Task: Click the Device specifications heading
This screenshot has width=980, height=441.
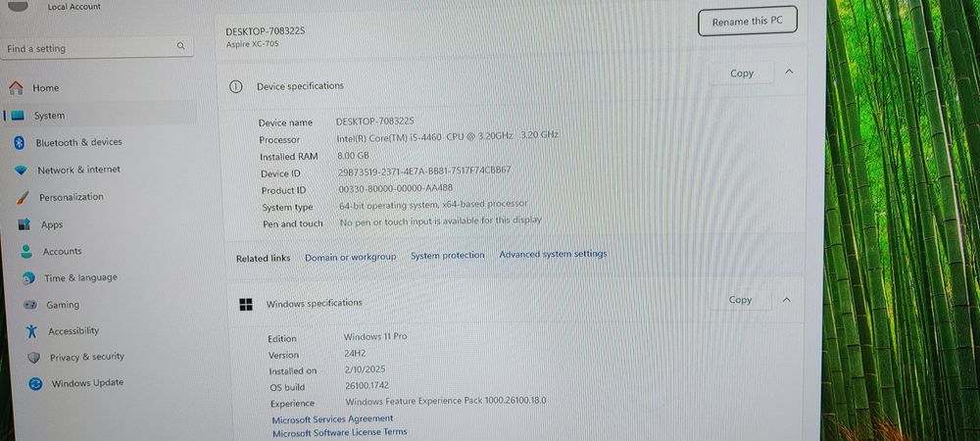Action: (300, 86)
